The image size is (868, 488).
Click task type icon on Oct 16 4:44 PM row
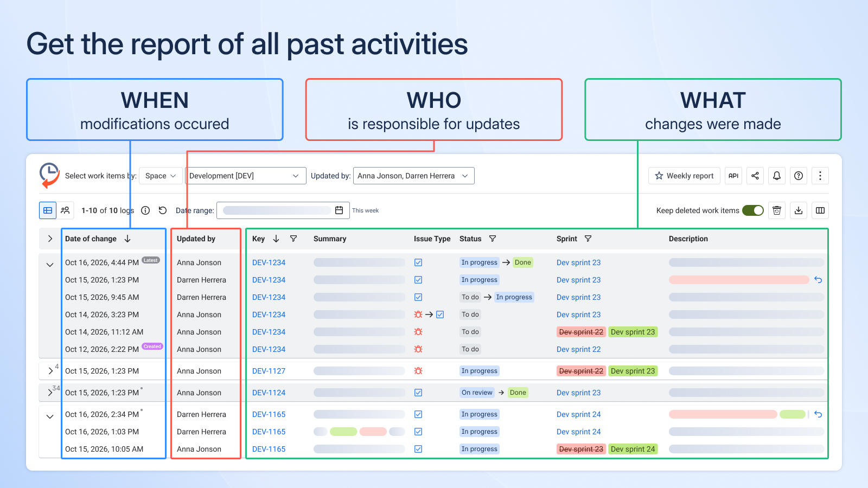pos(418,262)
